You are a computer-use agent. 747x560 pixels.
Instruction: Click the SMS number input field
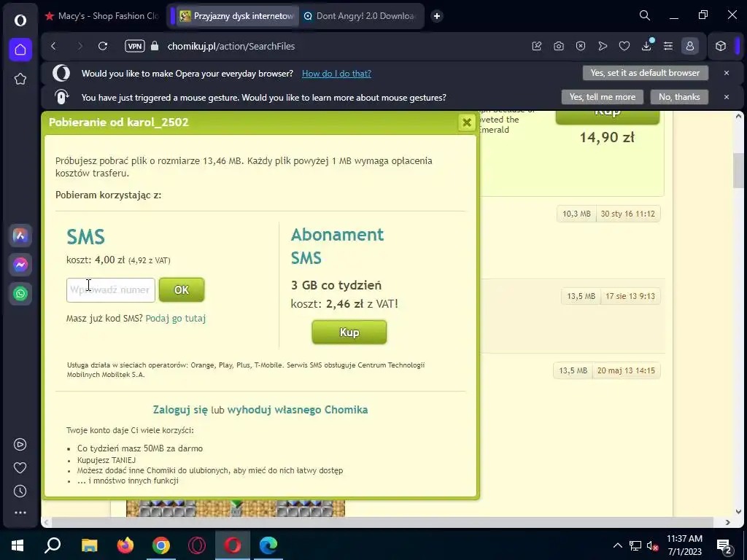tap(111, 290)
